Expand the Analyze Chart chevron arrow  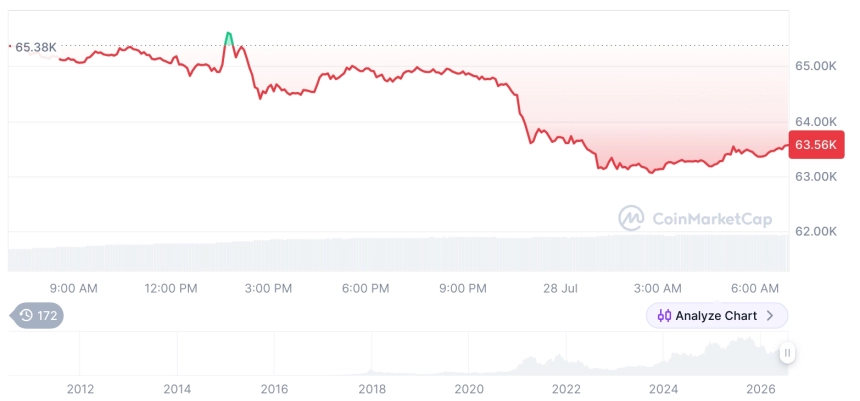tap(770, 315)
